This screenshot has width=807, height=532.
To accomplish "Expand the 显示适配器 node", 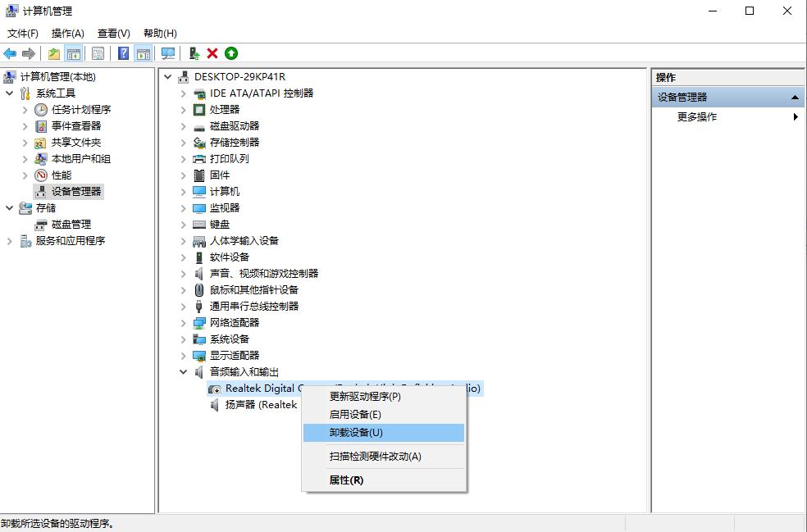I will tap(184, 355).
